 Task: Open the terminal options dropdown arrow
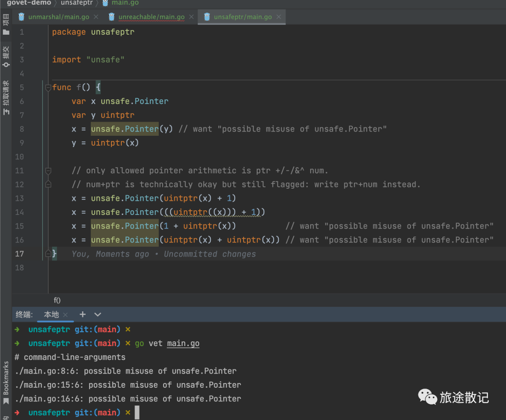[x=98, y=315]
